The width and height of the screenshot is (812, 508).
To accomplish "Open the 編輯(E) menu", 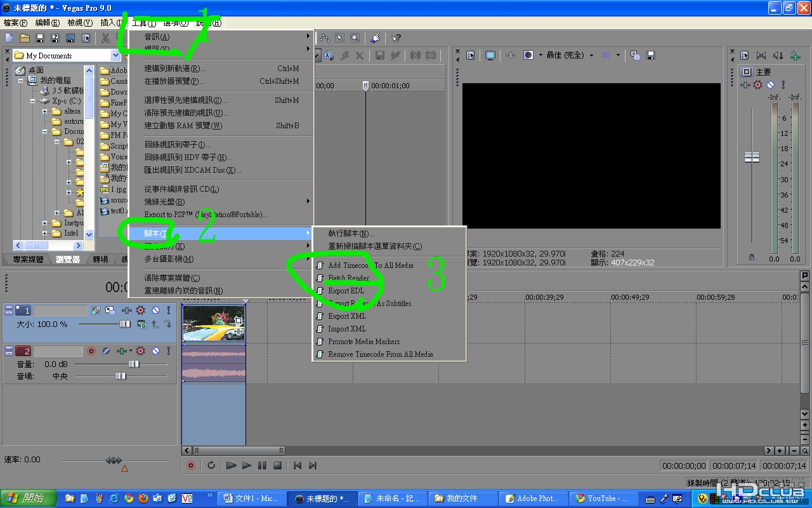I will pos(48,23).
